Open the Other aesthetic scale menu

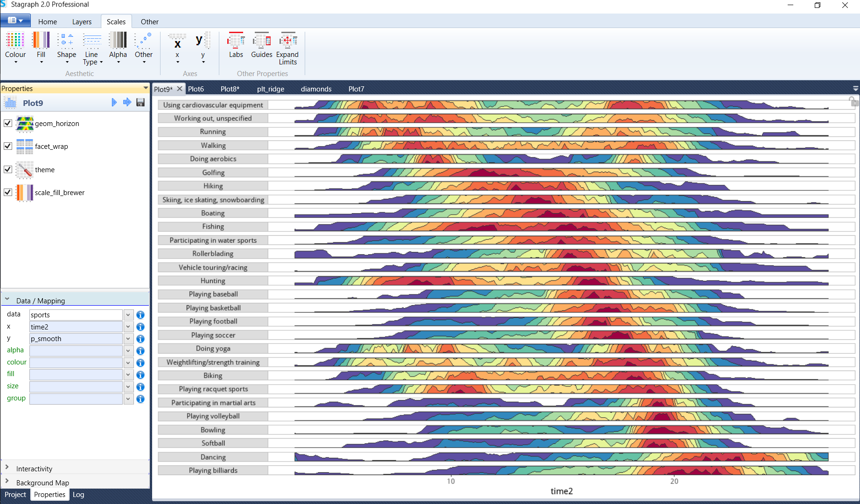pos(144,48)
